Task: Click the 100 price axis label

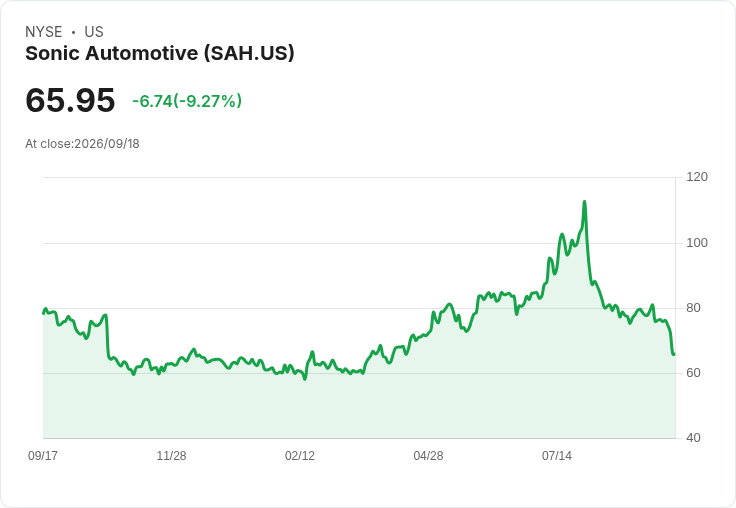Action: coord(697,243)
